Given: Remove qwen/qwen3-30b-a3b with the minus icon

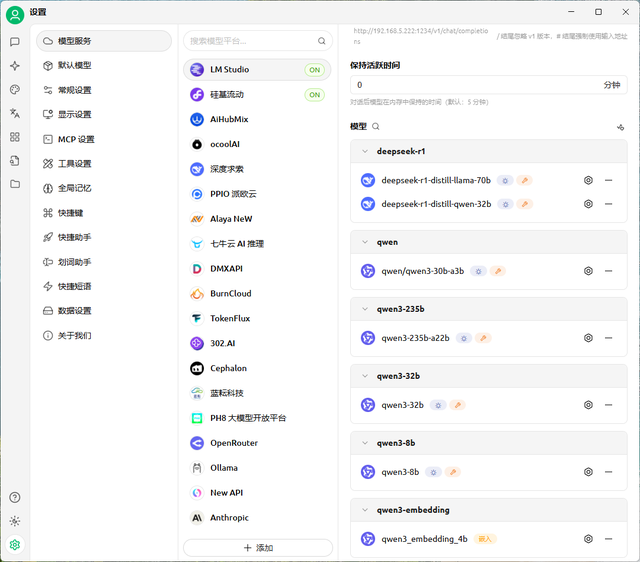Looking at the screenshot, I should click(x=609, y=271).
